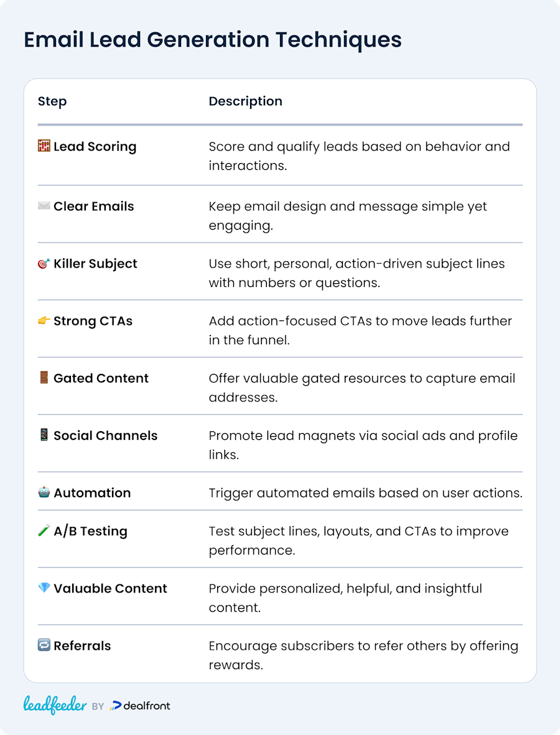Select the Automation description text
Screen dimensions: 560x735
click(365, 493)
